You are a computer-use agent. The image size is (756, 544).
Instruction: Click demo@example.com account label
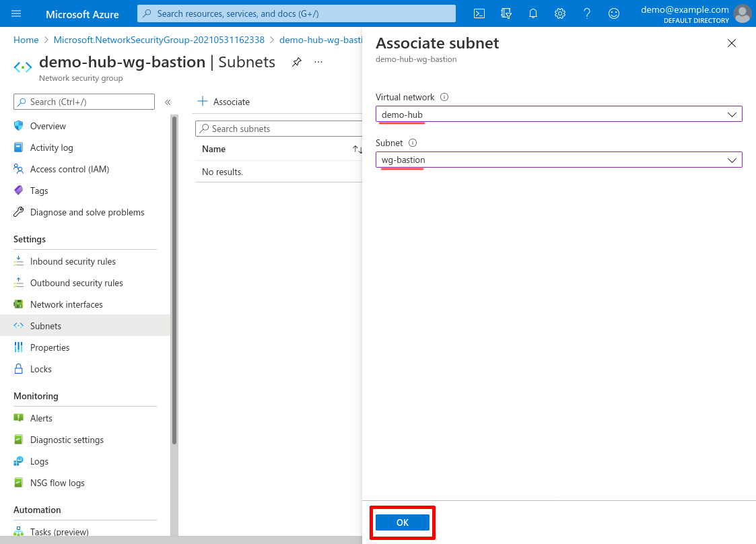tap(685, 9)
